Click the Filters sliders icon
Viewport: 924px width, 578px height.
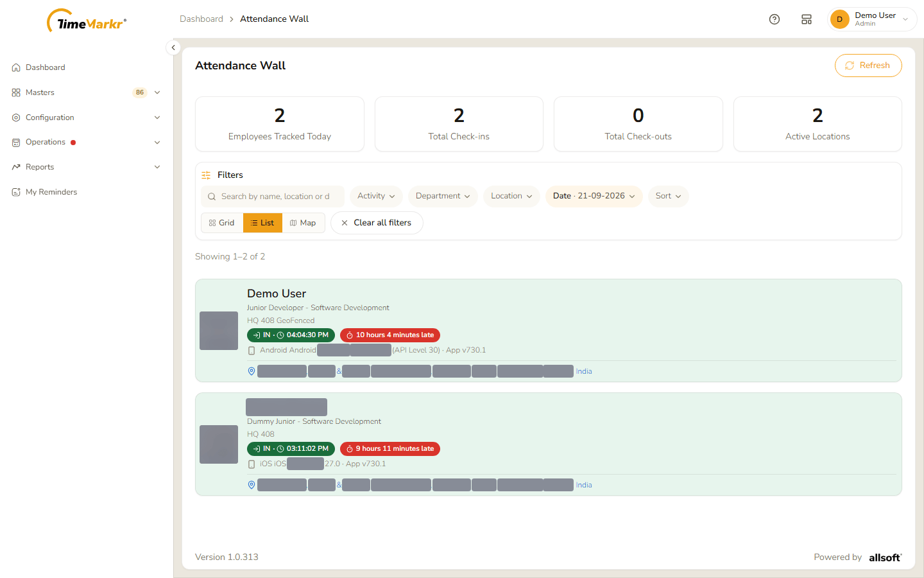click(206, 175)
